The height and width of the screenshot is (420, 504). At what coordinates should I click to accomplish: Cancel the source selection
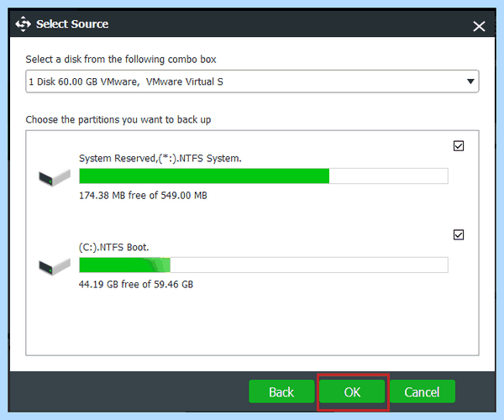point(422,391)
